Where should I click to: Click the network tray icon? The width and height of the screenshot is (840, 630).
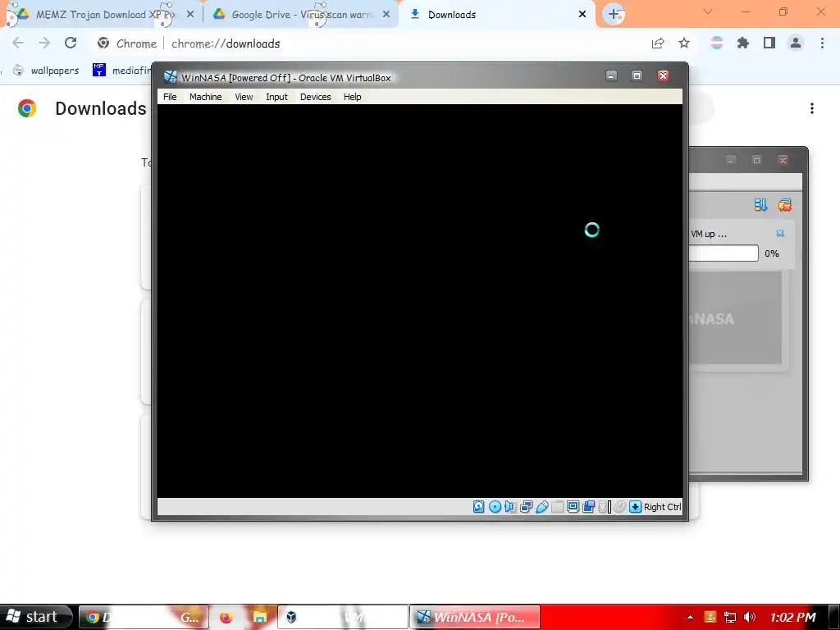coord(729,617)
